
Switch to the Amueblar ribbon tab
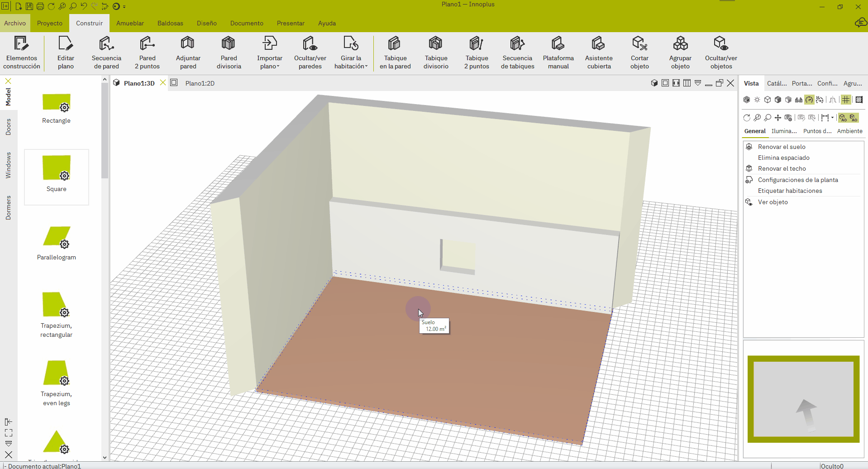click(130, 23)
